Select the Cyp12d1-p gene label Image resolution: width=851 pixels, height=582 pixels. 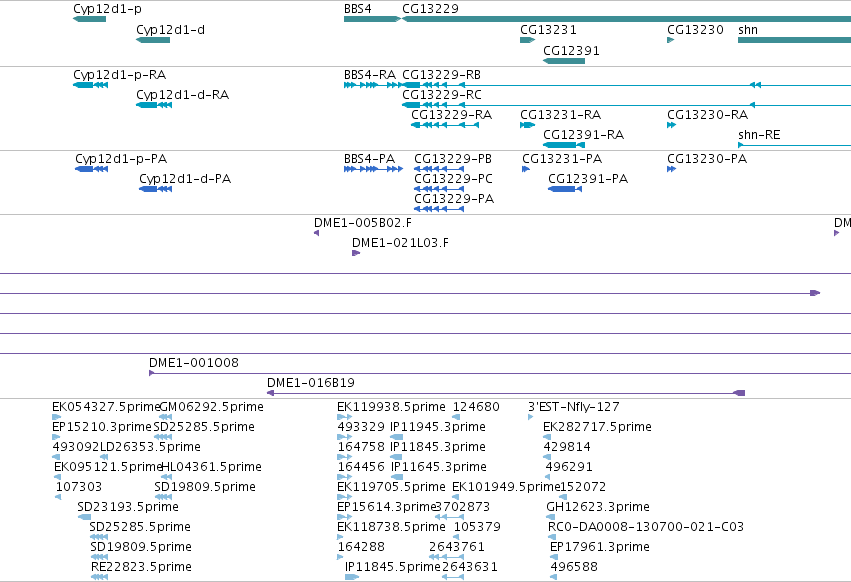point(107,9)
